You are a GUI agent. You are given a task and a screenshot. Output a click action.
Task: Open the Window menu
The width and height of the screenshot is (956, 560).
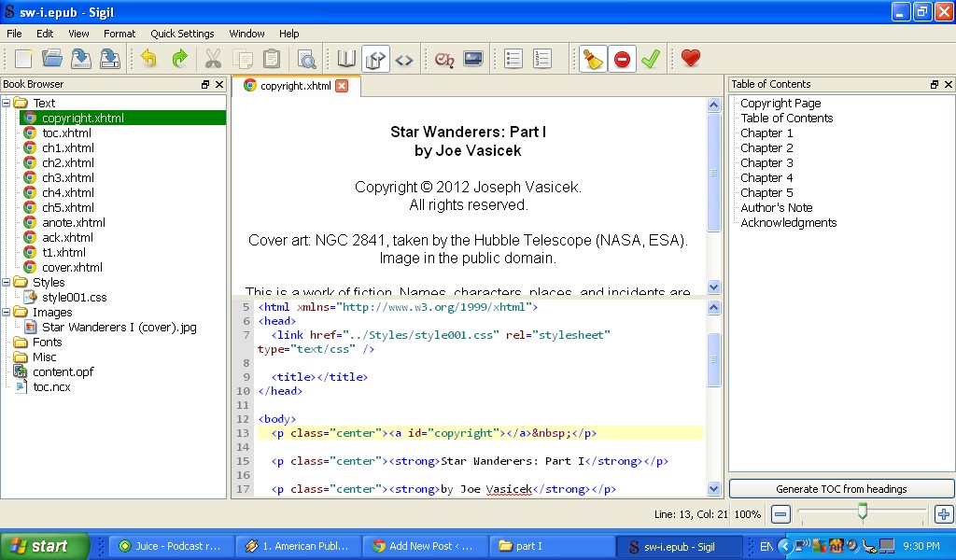(246, 34)
